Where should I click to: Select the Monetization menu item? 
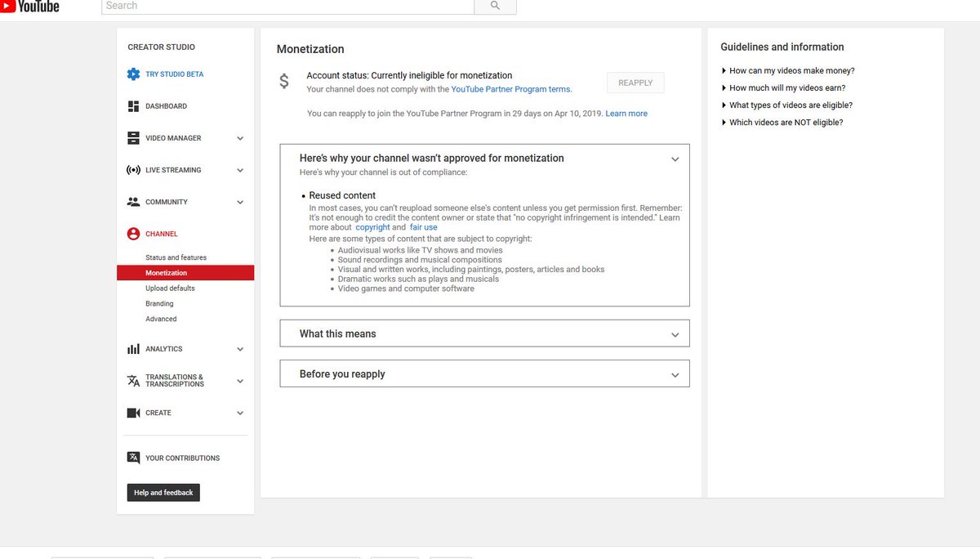185,273
